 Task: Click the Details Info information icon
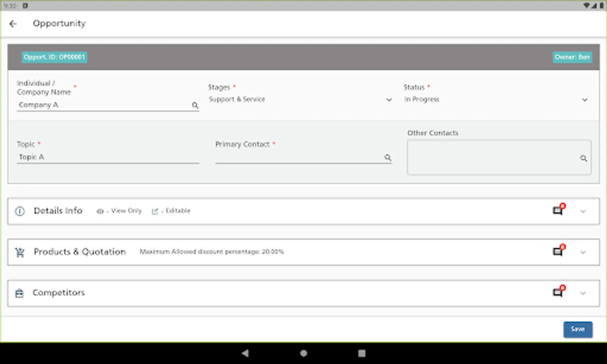20,211
